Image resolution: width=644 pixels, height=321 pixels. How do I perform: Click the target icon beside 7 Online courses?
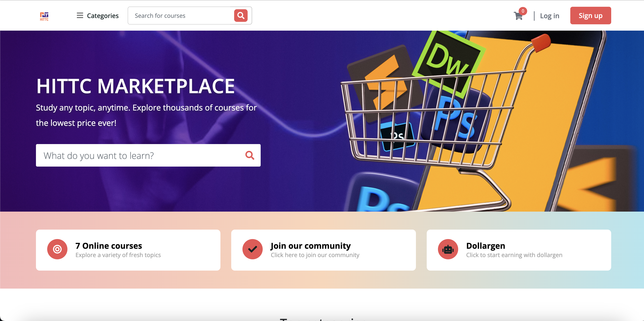pyautogui.click(x=57, y=249)
